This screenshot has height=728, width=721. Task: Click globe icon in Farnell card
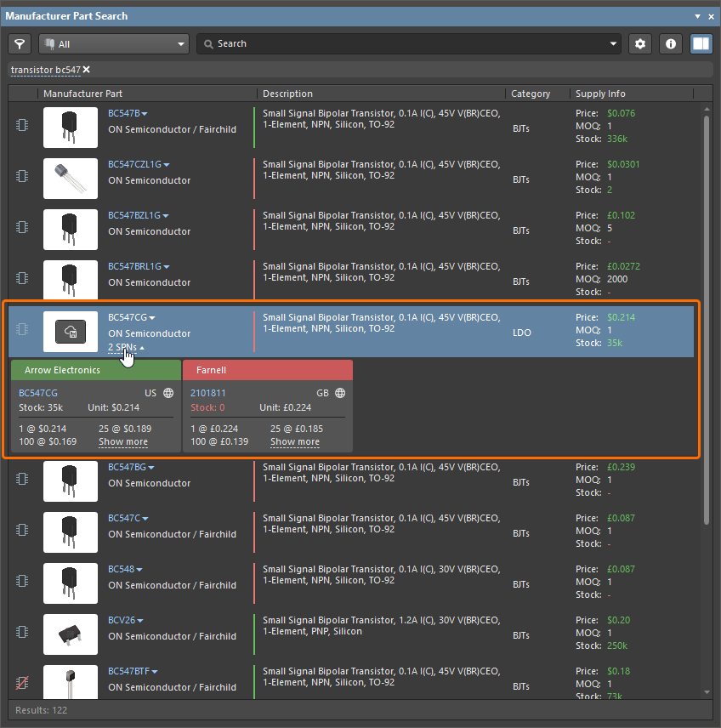click(340, 393)
